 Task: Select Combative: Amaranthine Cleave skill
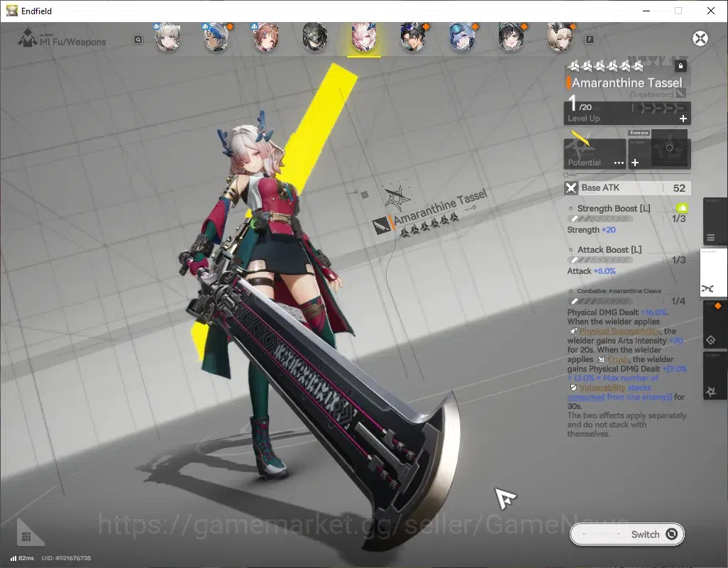(627, 296)
